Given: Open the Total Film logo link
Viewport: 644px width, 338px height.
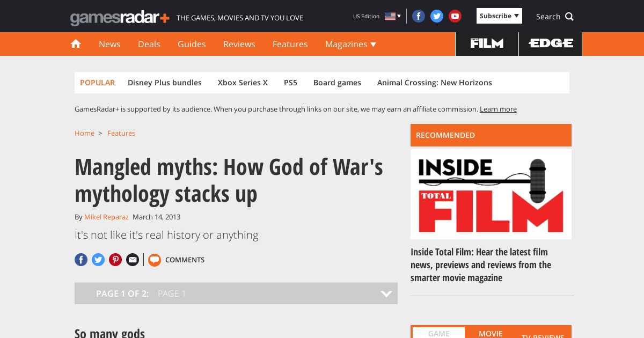Looking at the screenshot, I should (487, 43).
